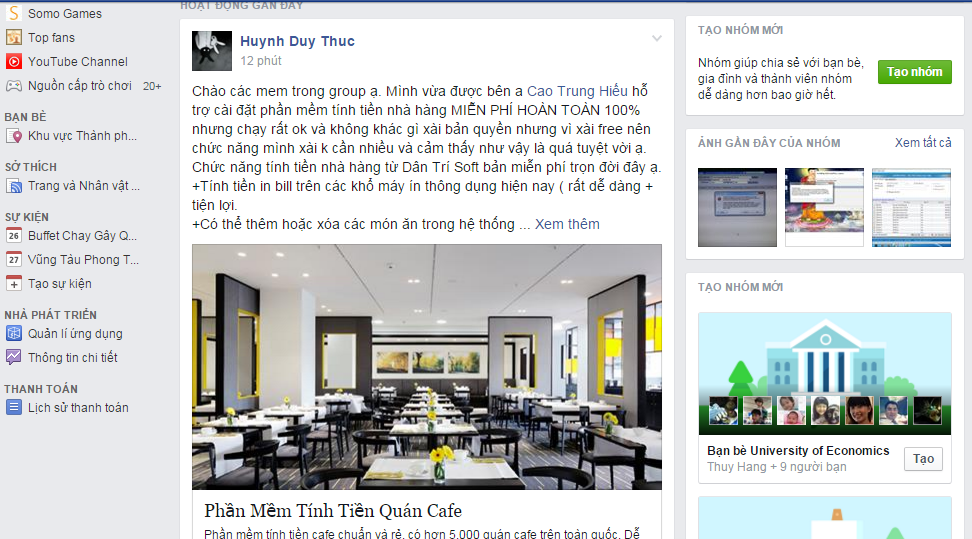The image size is (972, 539).
Task: Click the Trang và Nhân vật feed icon
Action: (x=14, y=185)
